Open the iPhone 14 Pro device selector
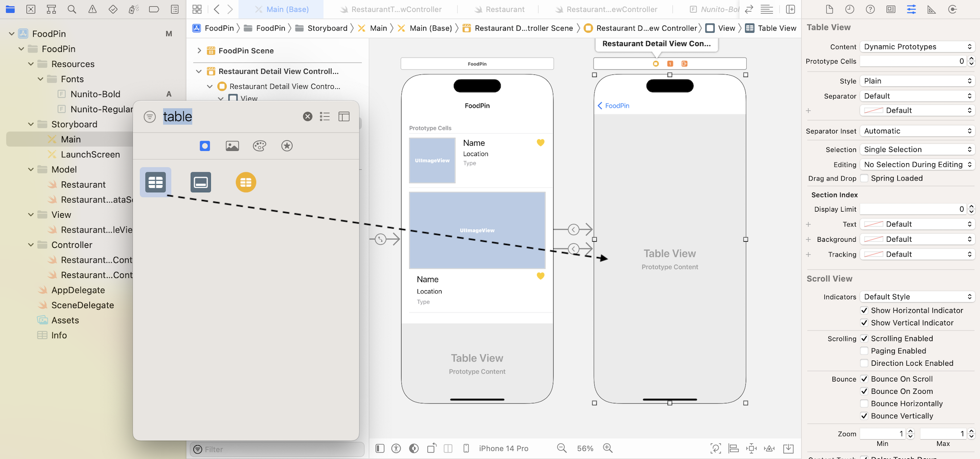This screenshot has width=980, height=459. [x=504, y=448]
